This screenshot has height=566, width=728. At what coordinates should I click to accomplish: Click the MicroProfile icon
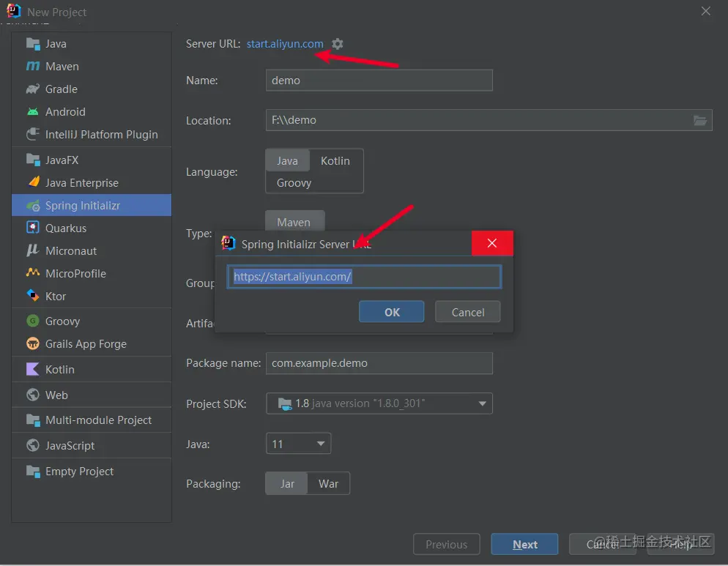coord(33,272)
